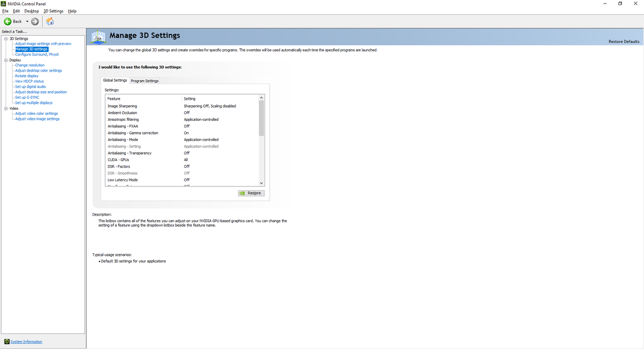Select Antialiasing - Gamma correction row
This screenshot has height=349, width=644.
182,133
